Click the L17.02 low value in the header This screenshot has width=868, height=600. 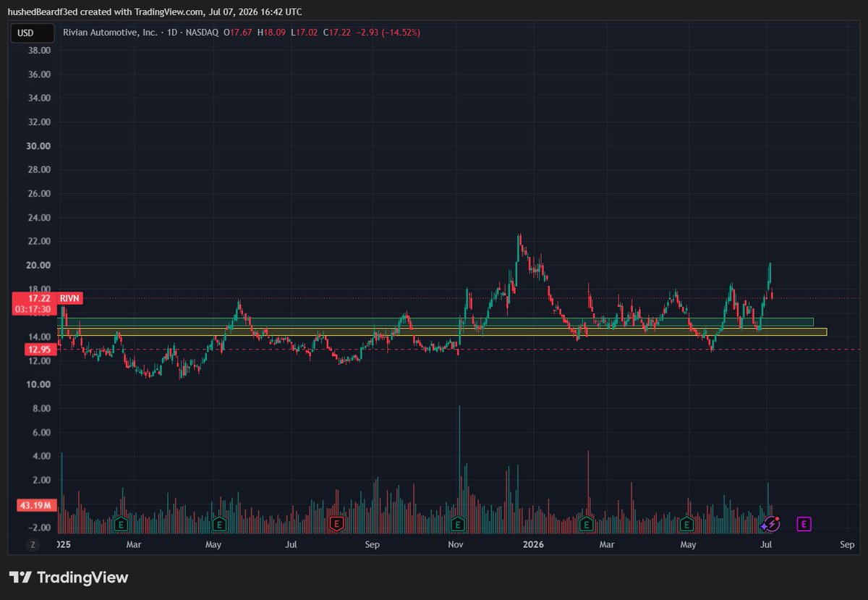coord(305,33)
